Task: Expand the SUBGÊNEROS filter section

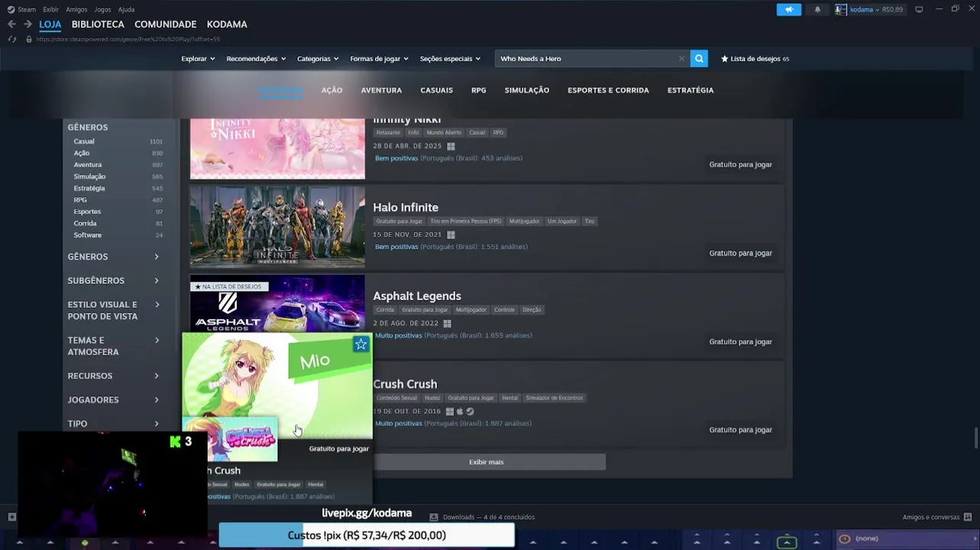Action: pyautogui.click(x=113, y=280)
